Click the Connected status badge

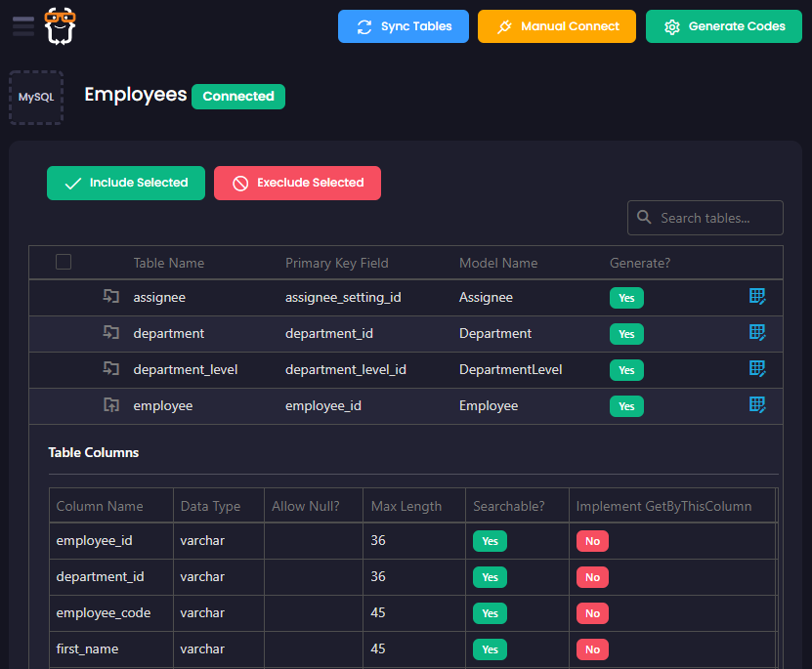coord(238,97)
